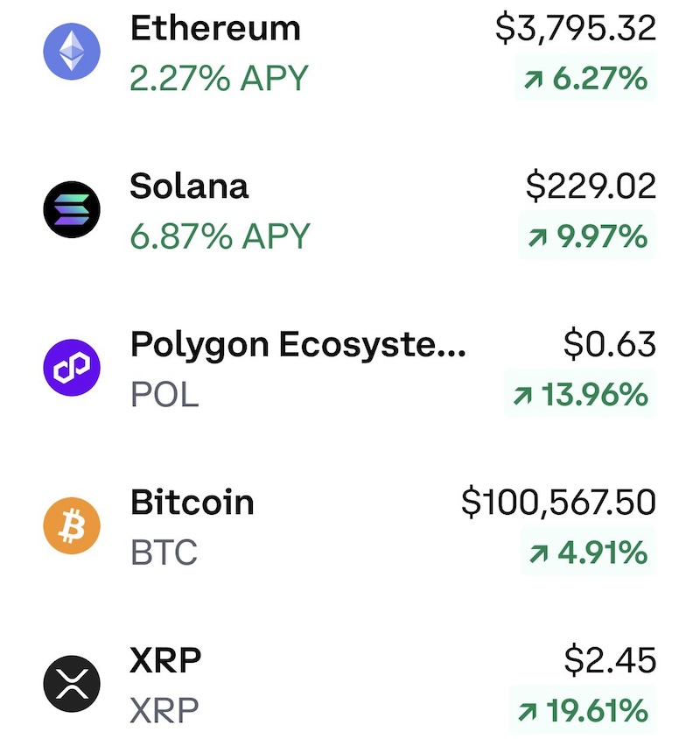Tap XRP 19.61% change badge
700x739 pixels.
580,710
